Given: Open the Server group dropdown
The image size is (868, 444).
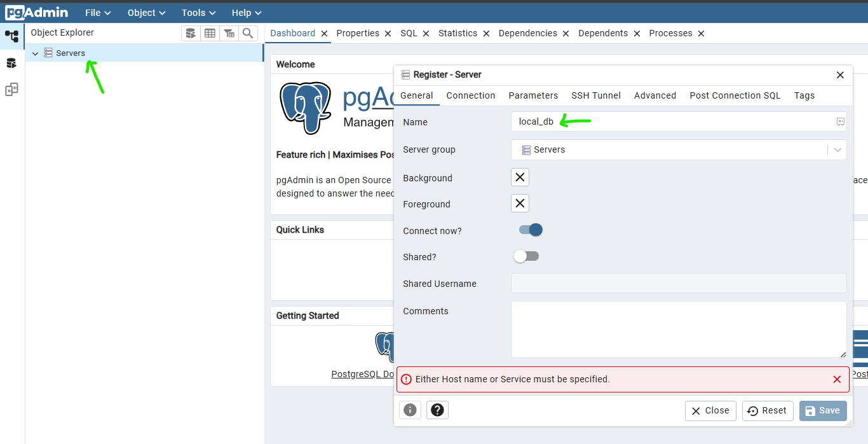Looking at the screenshot, I should point(679,149).
